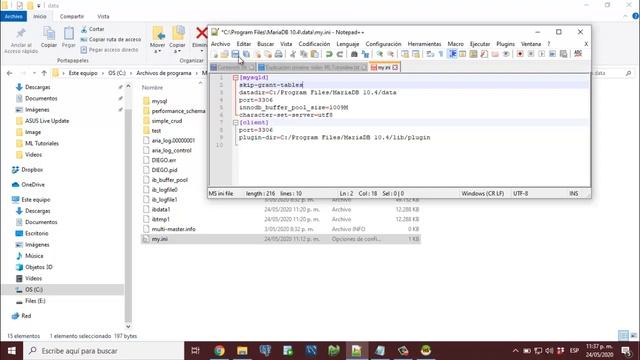Click the Open file icon in Notepad++ toolbar
640x360 pixels.
224,54
